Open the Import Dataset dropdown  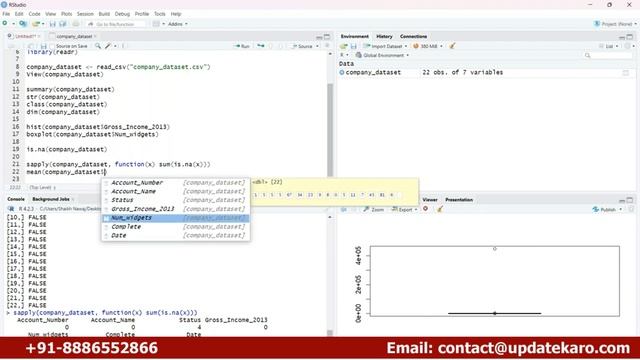tap(385, 46)
